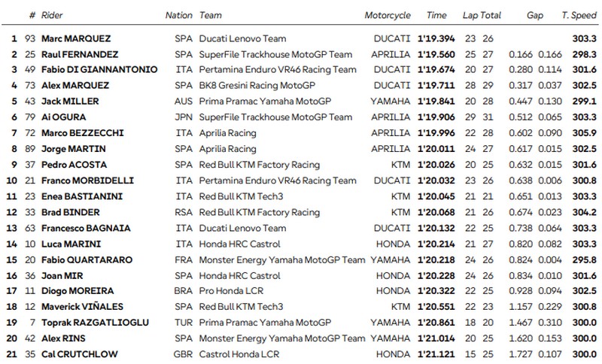This screenshot has height=364, width=602.
Task: Click Cal CRUTCHLOW's name
Action: pyautogui.click(x=80, y=354)
